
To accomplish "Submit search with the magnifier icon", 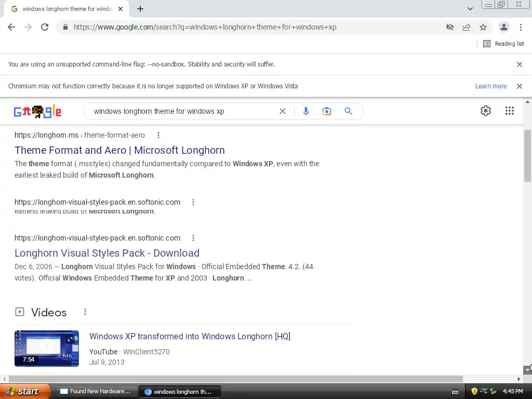I will [x=349, y=111].
